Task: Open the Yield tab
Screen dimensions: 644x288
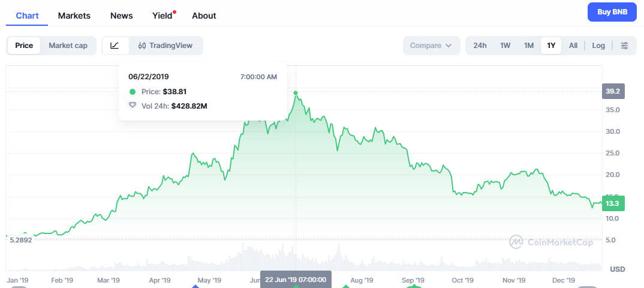Action: pos(162,16)
